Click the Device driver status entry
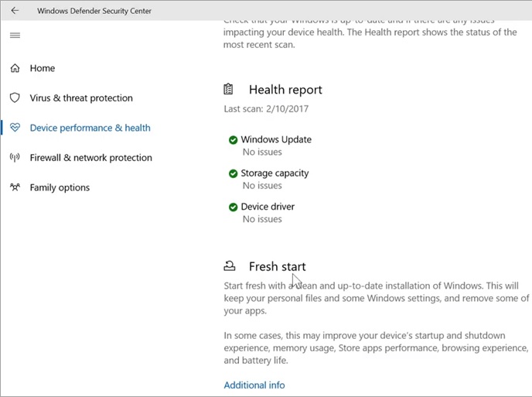The image size is (532, 397). (x=268, y=207)
